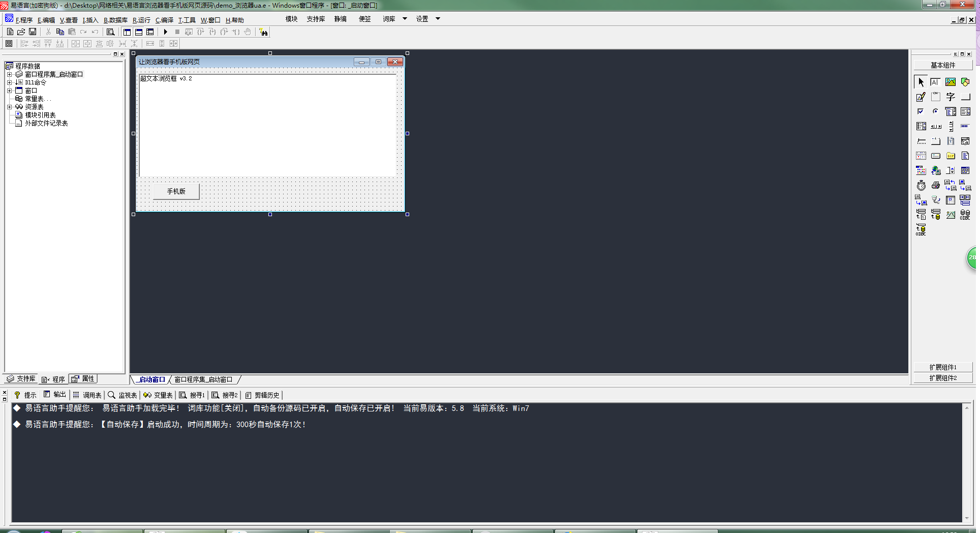980x533 pixels.
Task: Select 模块引用表 in the program tree
Action: (x=41, y=115)
